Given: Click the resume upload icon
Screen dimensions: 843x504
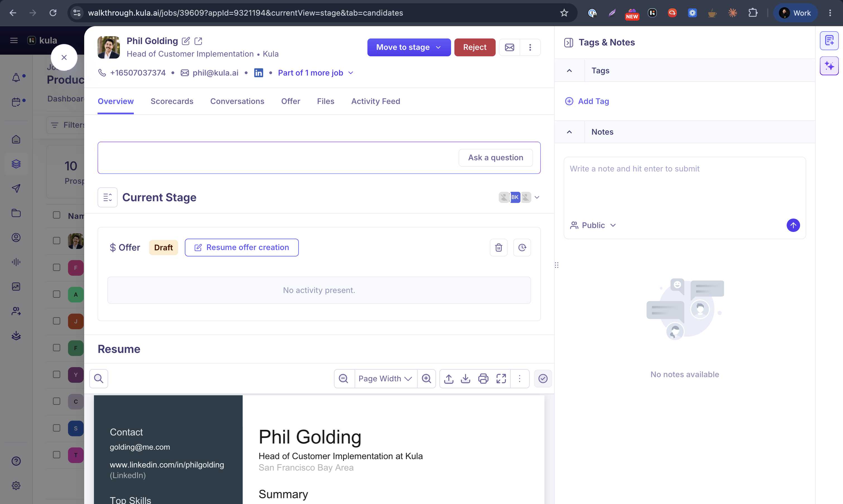Looking at the screenshot, I should tap(449, 378).
